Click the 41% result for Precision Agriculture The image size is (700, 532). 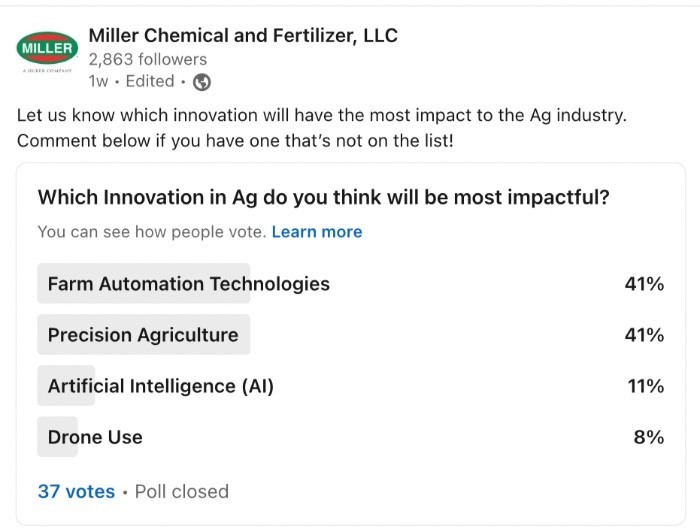pos(644,335)
